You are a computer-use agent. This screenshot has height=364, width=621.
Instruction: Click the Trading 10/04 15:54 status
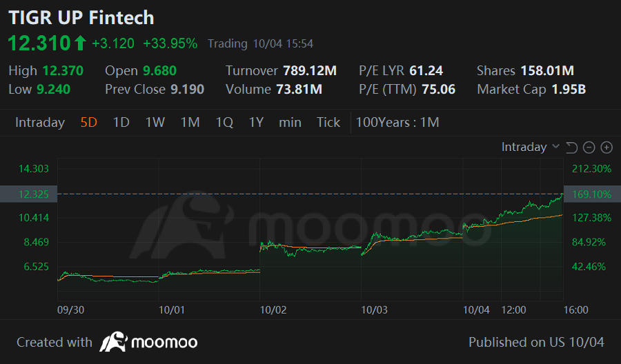pyautogui.click(x=260, y=43)
